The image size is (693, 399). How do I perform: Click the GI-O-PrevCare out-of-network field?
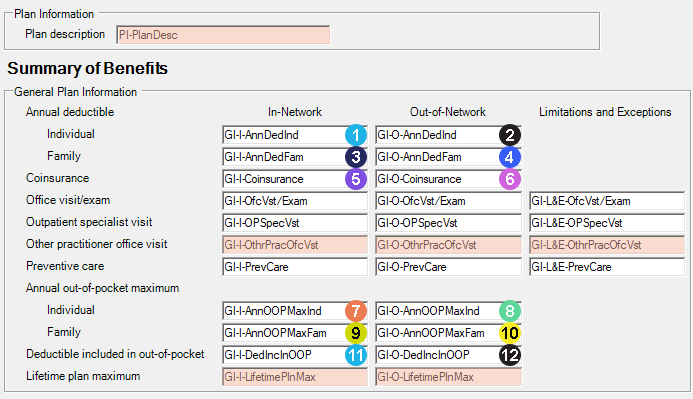coord(448,267)
